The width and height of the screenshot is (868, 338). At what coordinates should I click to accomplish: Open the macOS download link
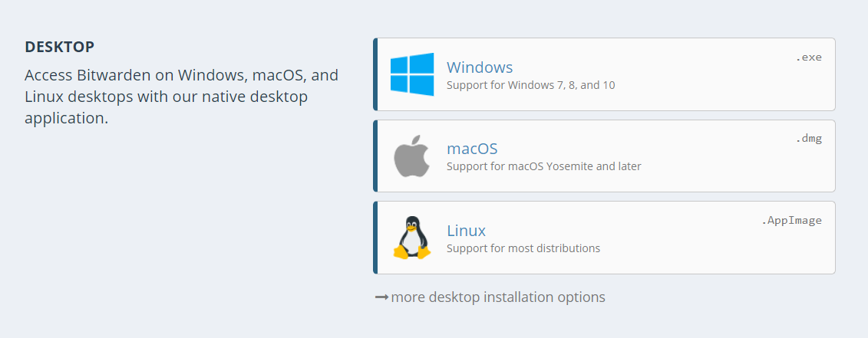point(472,149)
